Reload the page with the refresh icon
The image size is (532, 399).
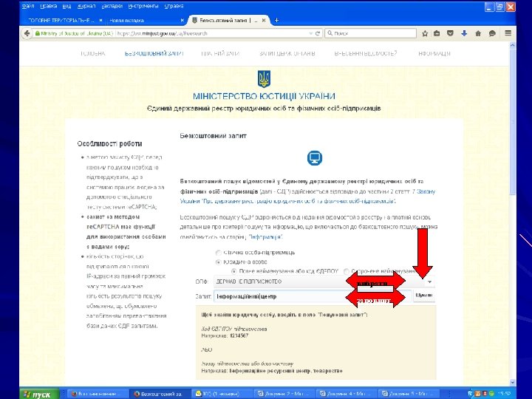pos(318,33)
